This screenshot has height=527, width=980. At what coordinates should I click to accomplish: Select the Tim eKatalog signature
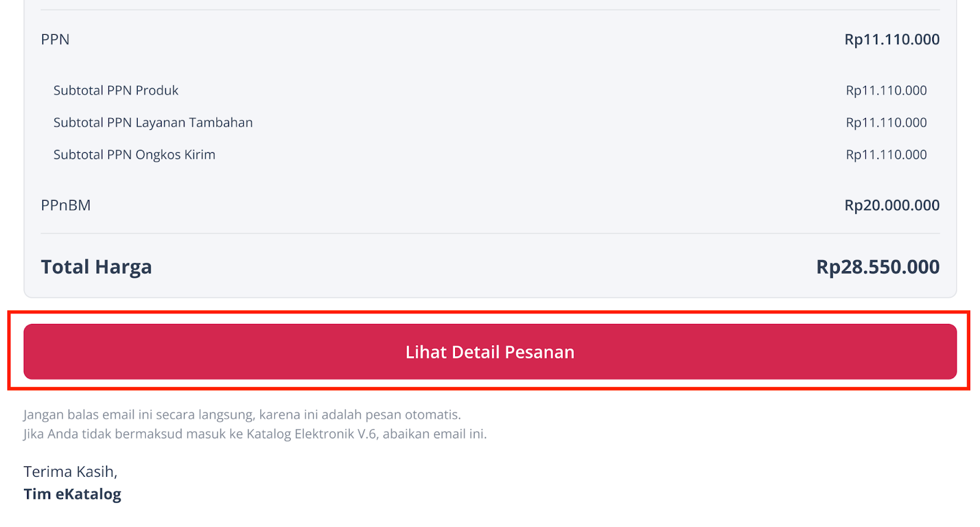pos(72,493)
